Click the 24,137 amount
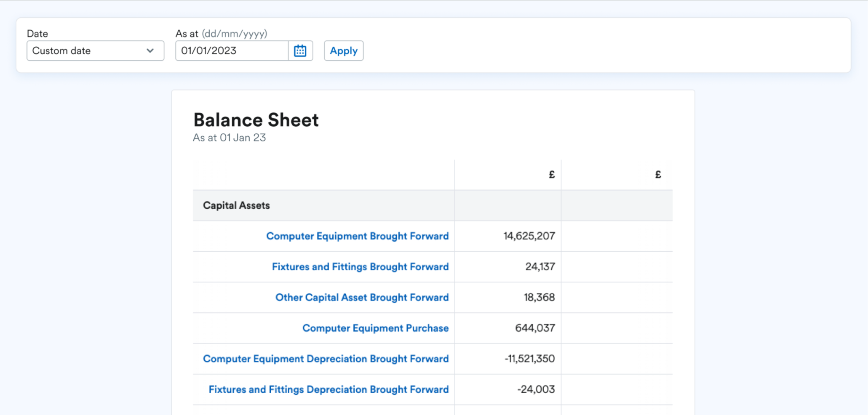The image size is (868, 415). click(540, 267)
